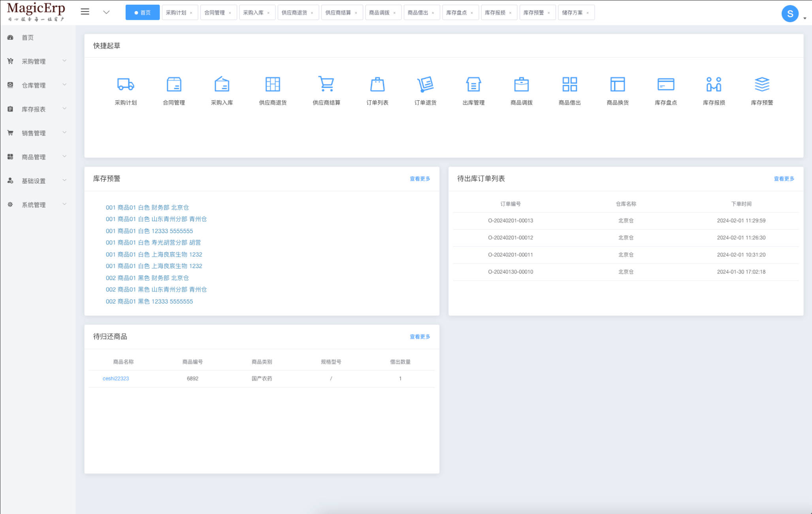
Task: Open the 订单退货 trolley shortcut icon
Action: point(425,84)
